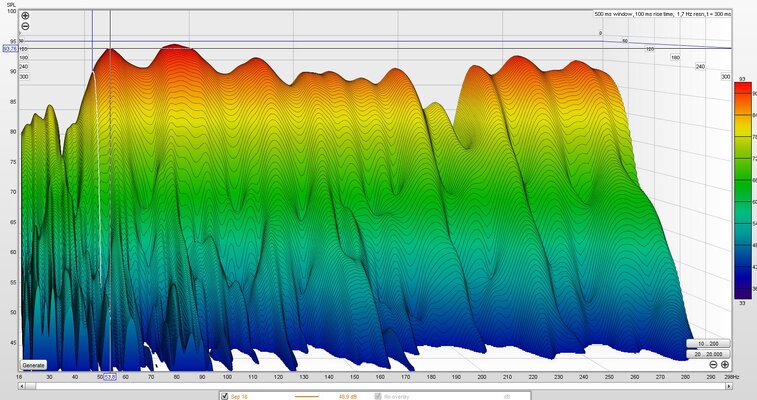Click the Generate waterfall button
This screenshot has width=757, height=400.
pyautogui.click(x=34, y=365)
